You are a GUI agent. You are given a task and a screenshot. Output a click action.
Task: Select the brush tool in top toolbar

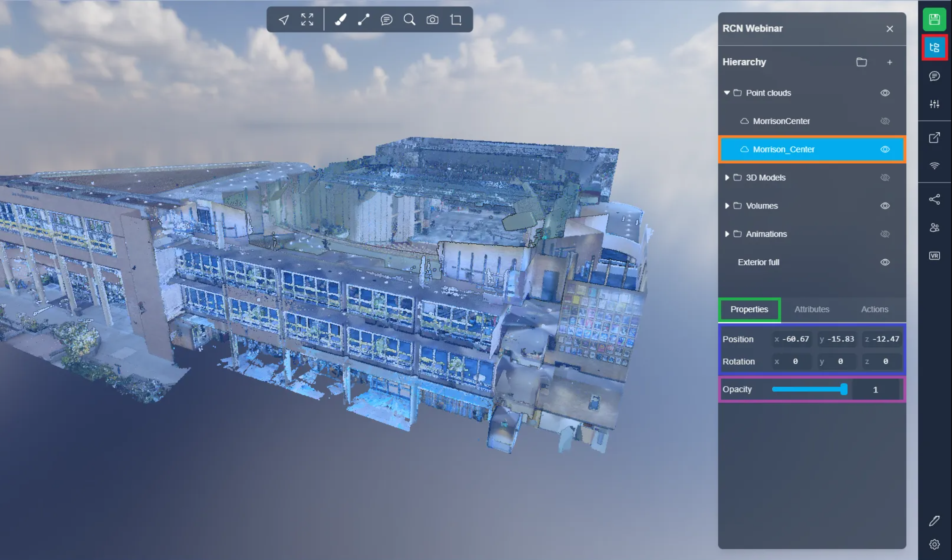[x=340, y=19]
